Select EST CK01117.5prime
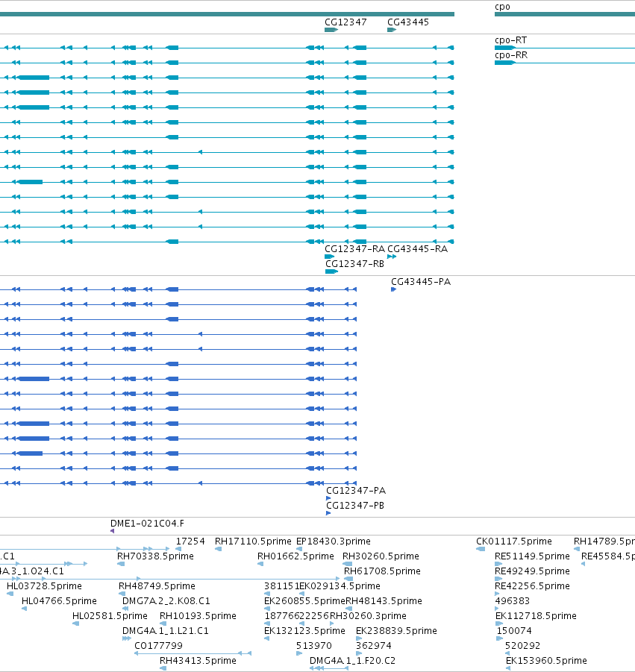 coord(513,541)
